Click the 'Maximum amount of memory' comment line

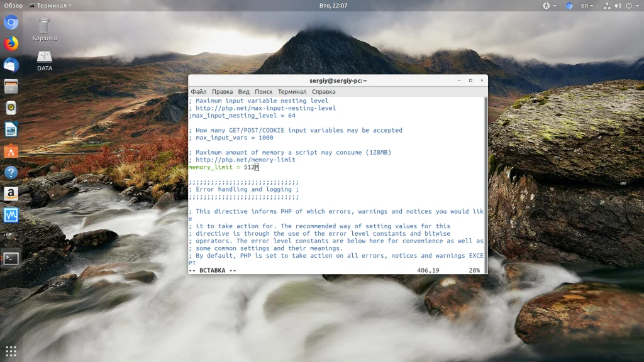(290, 152)
